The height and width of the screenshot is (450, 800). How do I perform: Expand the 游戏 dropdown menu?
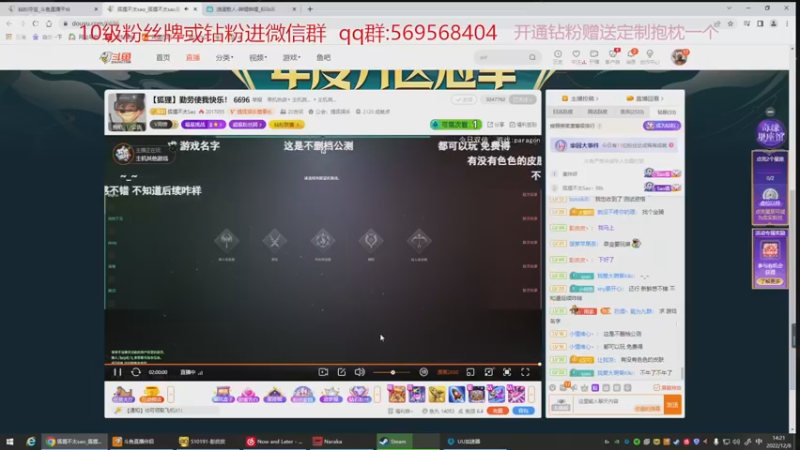tap(291, 58)
